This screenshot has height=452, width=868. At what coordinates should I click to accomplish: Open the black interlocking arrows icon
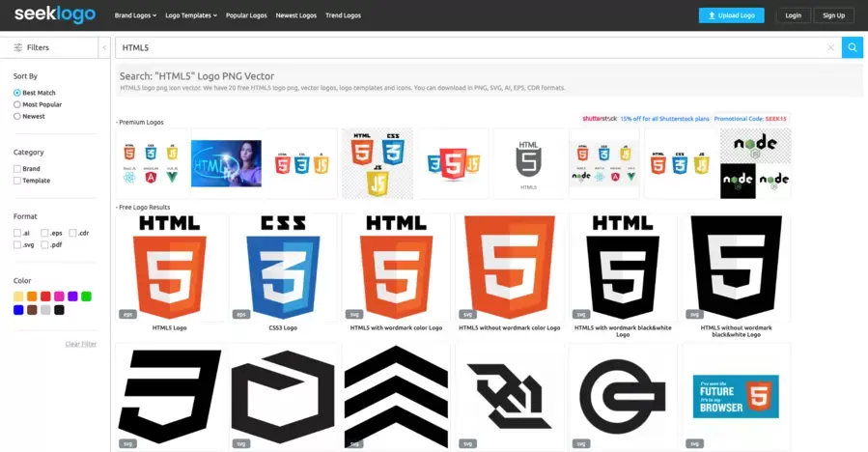pyautogui.click(x=509, y=397)
